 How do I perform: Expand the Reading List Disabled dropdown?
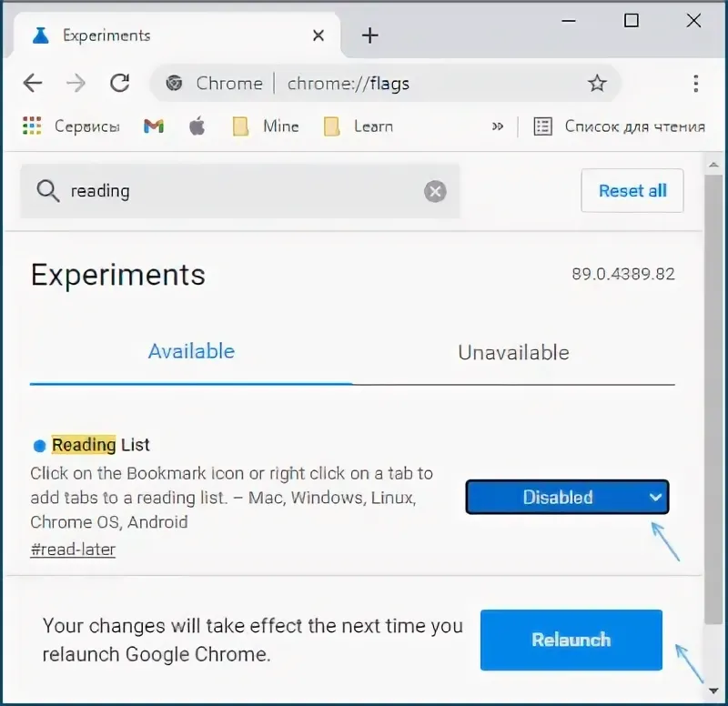pos(567,498)
